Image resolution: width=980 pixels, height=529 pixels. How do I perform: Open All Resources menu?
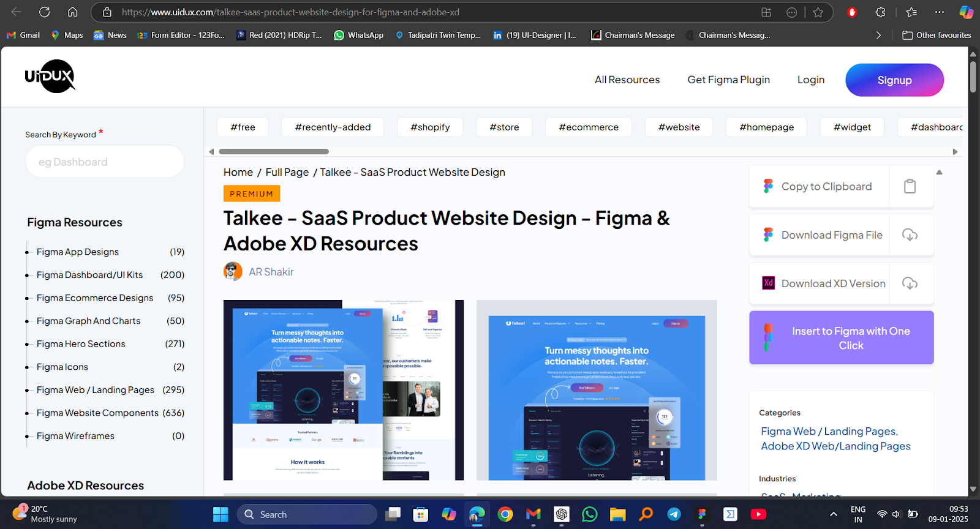pos(627,80)
